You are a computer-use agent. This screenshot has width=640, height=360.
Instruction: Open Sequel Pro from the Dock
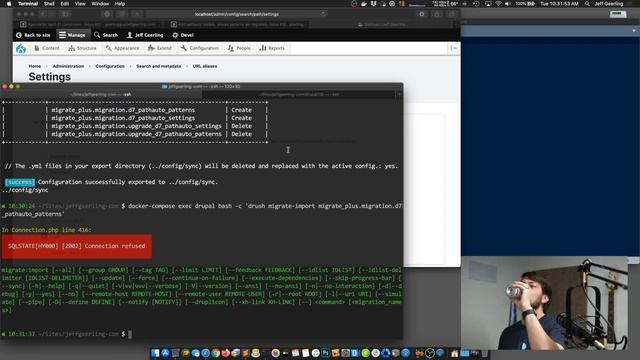[x=256, y=353]
